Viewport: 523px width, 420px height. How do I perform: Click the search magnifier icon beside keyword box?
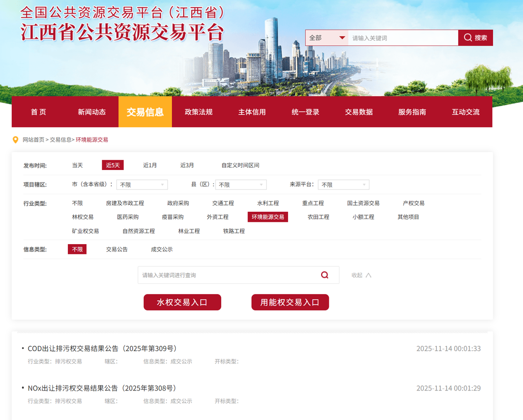(467, 37)
